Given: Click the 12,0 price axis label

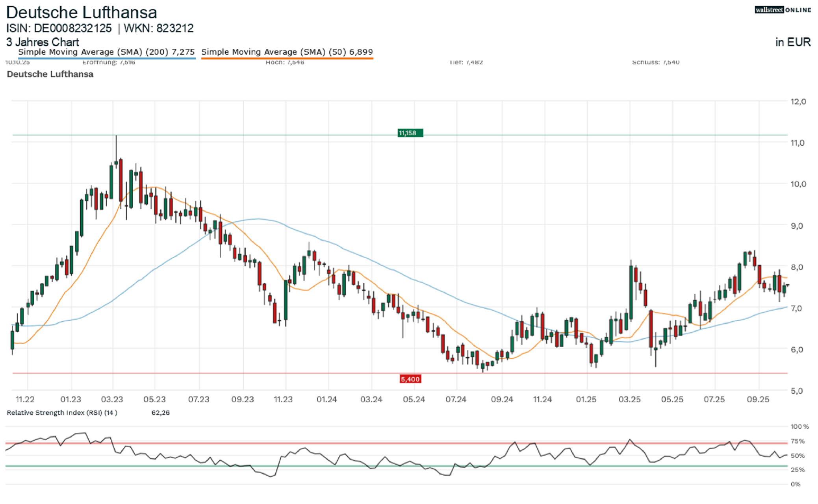Looking at the screenshot, I should 798,102.
